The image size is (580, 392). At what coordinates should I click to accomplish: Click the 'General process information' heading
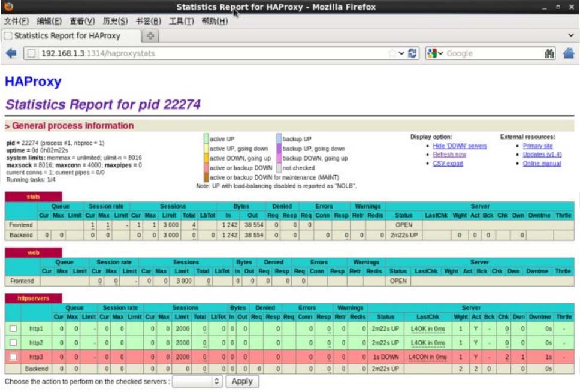[x=73, y=126]
